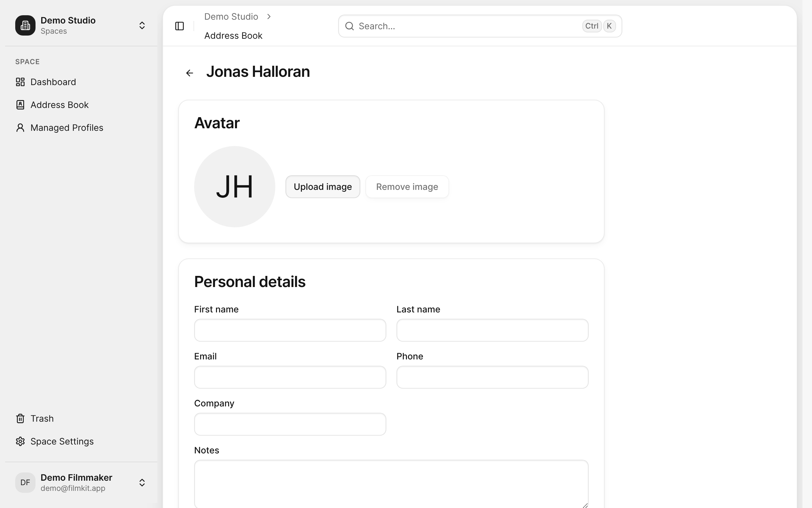Click the Trash bin icon
Viewport: 812px width, 508px height.
tap(20, 418)
